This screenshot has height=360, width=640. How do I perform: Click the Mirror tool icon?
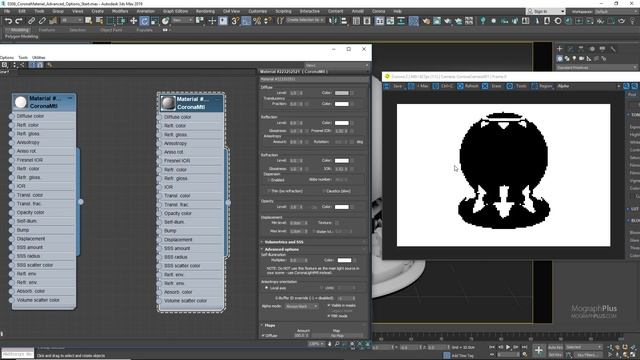point(333,21)
